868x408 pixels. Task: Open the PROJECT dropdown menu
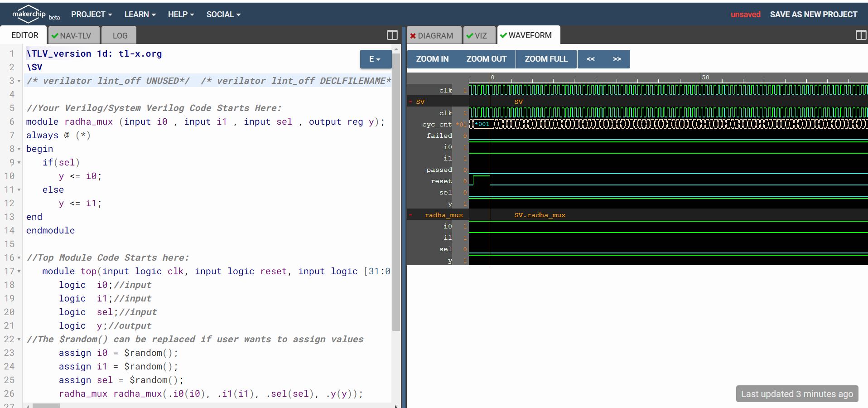(x=92, y=15)
